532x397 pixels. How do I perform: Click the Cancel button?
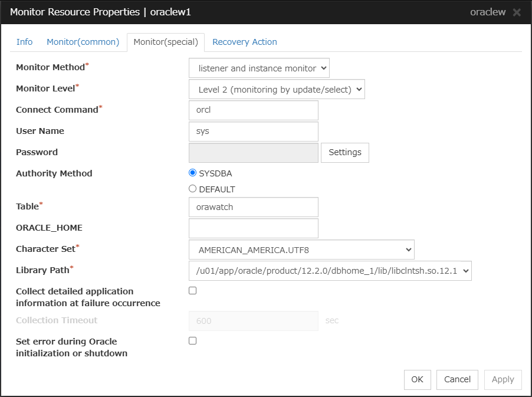tap(457, 379)
